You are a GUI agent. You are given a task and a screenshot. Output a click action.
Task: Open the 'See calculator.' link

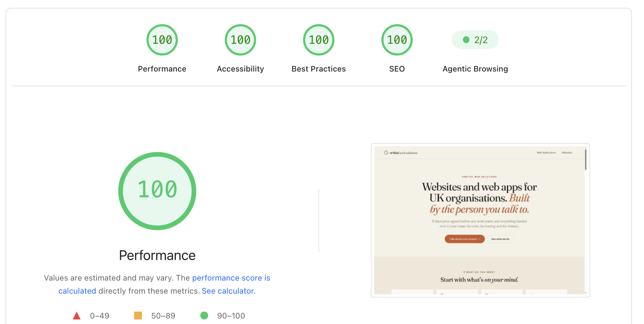click(229, 291)
